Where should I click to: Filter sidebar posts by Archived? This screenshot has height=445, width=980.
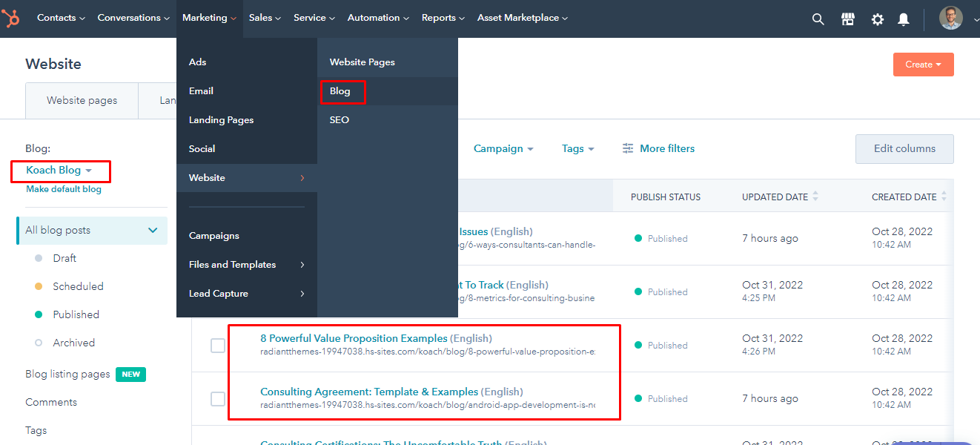[x=73, y=343]
